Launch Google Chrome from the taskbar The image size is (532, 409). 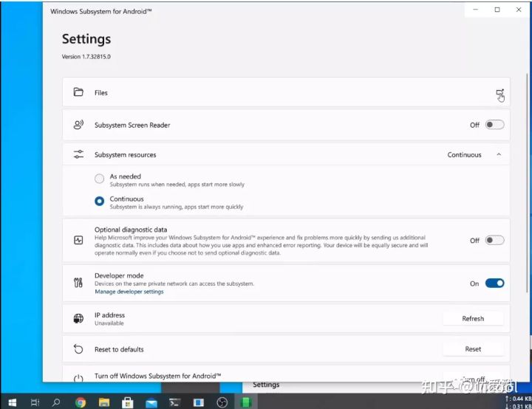tap(81, 402)
